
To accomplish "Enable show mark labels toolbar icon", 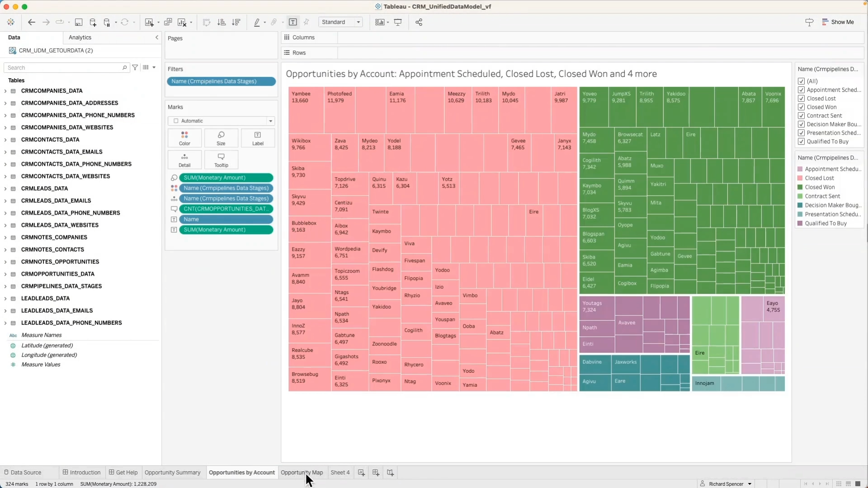I will [293, 22].
